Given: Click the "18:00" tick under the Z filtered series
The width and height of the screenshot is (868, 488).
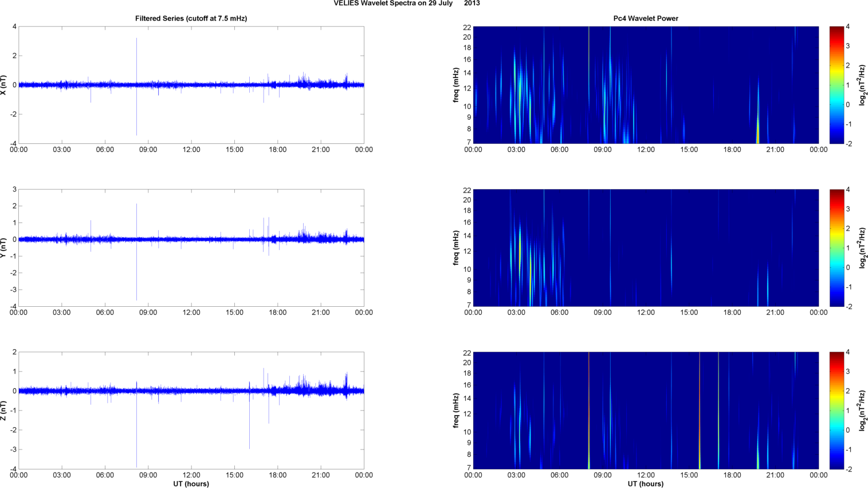Looking at the screenshot, I should 278,475.
